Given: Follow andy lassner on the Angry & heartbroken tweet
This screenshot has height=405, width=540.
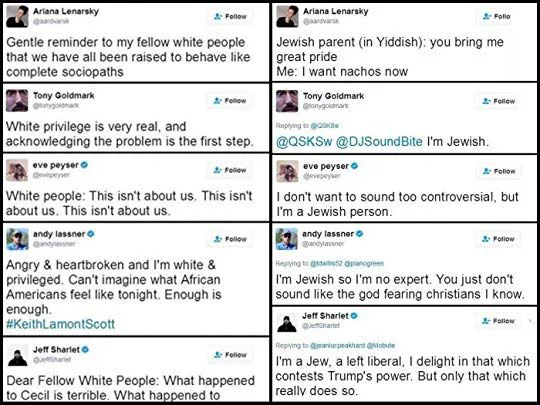Looking at the screenshot, I should coord(230,239).
